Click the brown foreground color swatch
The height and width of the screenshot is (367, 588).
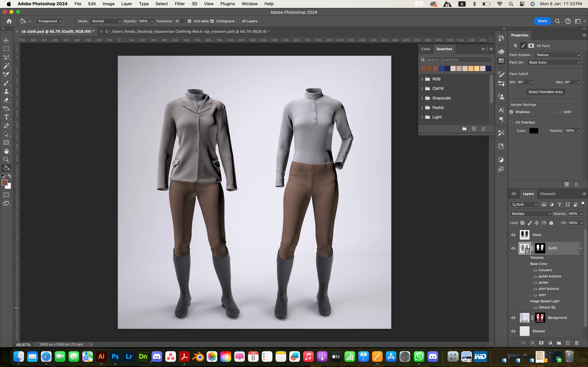[4, 183]
